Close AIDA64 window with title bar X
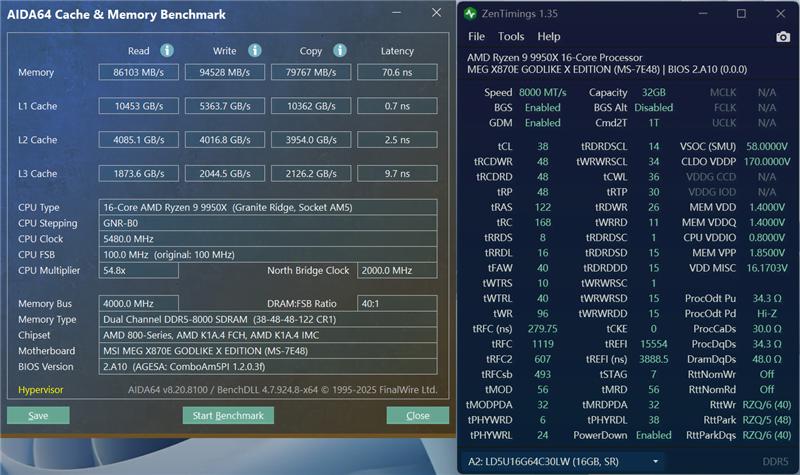Image resolution: width=800 pixels, height=475 pixels. tap(436, 13)
